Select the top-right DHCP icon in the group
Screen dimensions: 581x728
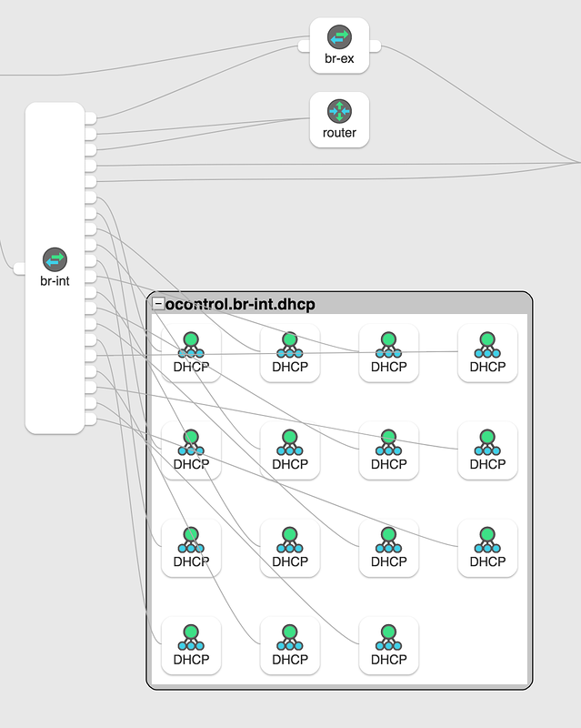coord(487,345)
